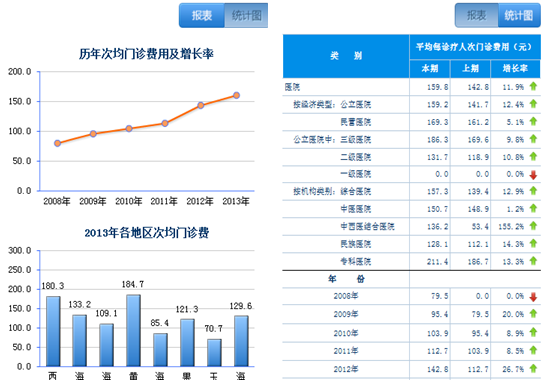This screenshot has height=387, width=544.
Task: Click the 历年次均门诊费用及增长率 chart title
Action: tap(146, 54)
